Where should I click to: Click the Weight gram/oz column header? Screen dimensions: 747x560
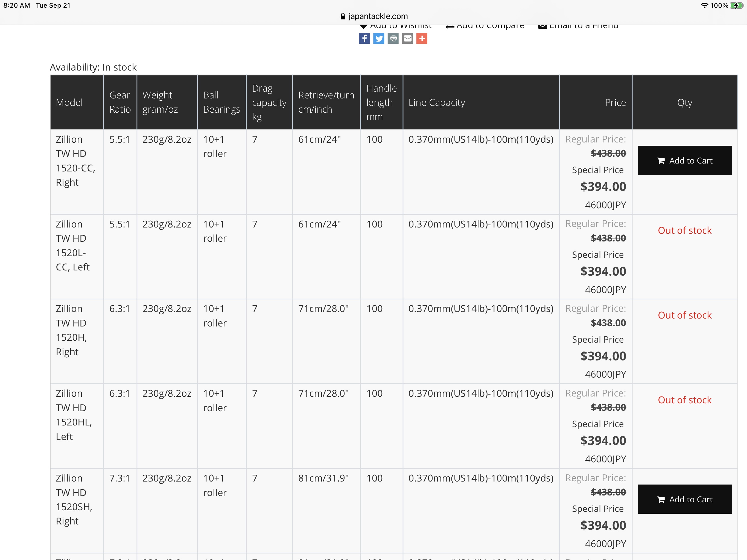tap(167, 102)
